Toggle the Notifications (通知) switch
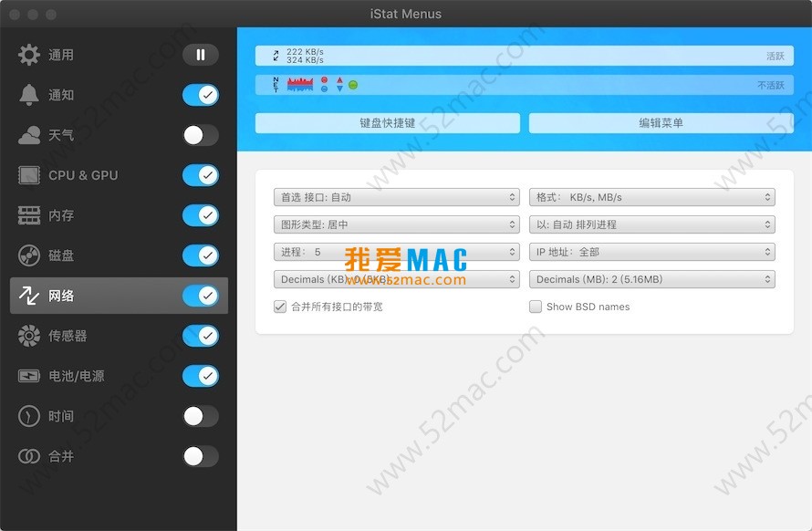 pos(201,95)
